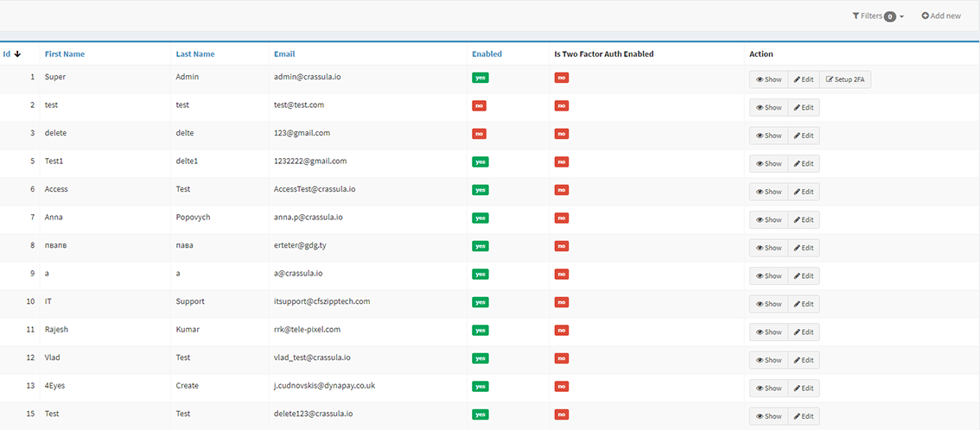The width and height of the screenshot is (980, 430).
Task: Click Enabled 'no' badge for test user
Action: (479, 105)
